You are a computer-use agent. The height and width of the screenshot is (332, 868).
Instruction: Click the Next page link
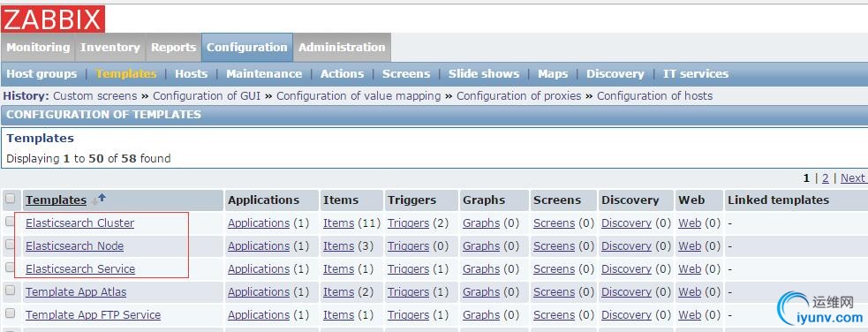click(852, 178)
